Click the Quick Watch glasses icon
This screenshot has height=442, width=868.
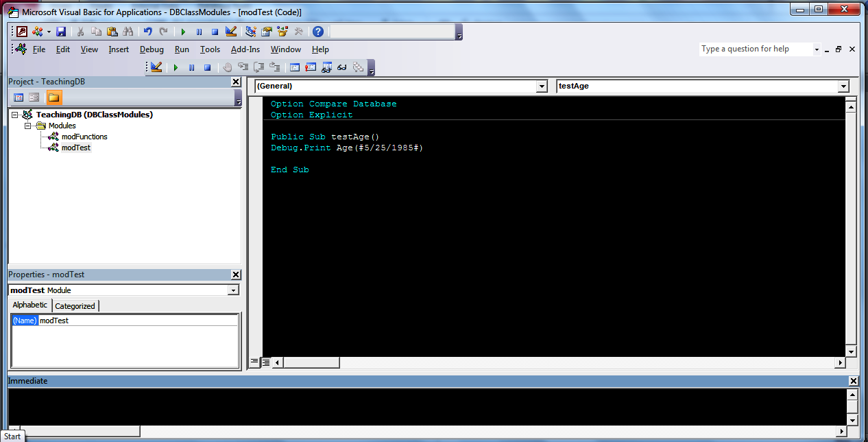click(341, 67)
